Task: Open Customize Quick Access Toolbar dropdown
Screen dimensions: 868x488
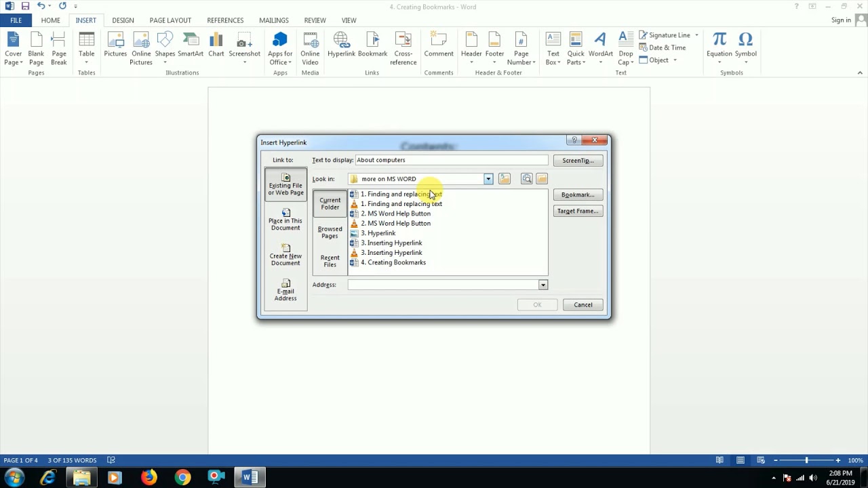Action: point(75,7)
